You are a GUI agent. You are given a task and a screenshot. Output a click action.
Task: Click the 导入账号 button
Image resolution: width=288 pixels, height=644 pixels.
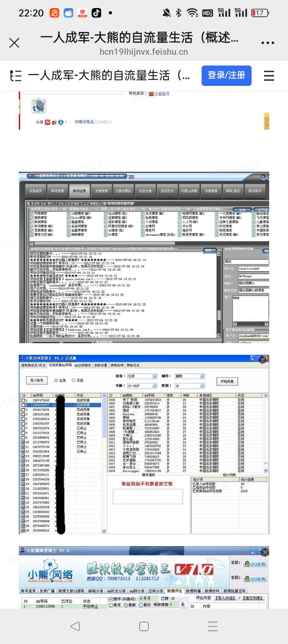click(37, 380)
